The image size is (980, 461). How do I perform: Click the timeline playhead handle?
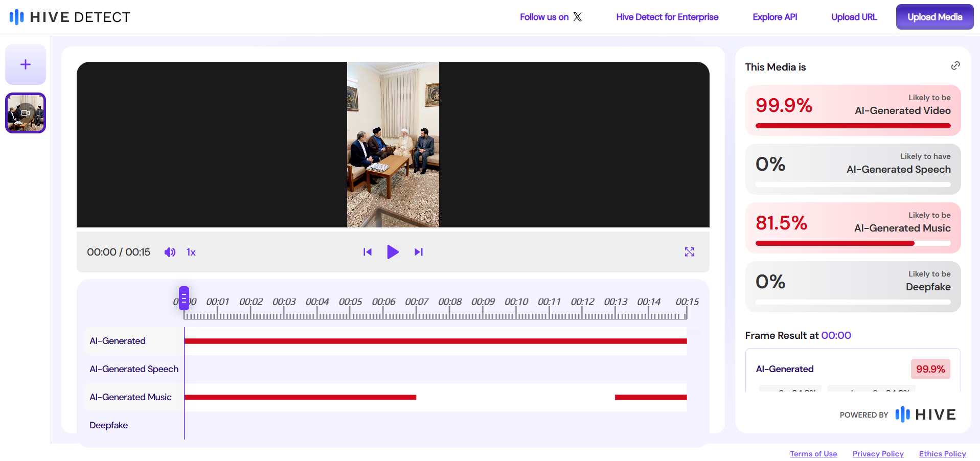pos(184,298)
